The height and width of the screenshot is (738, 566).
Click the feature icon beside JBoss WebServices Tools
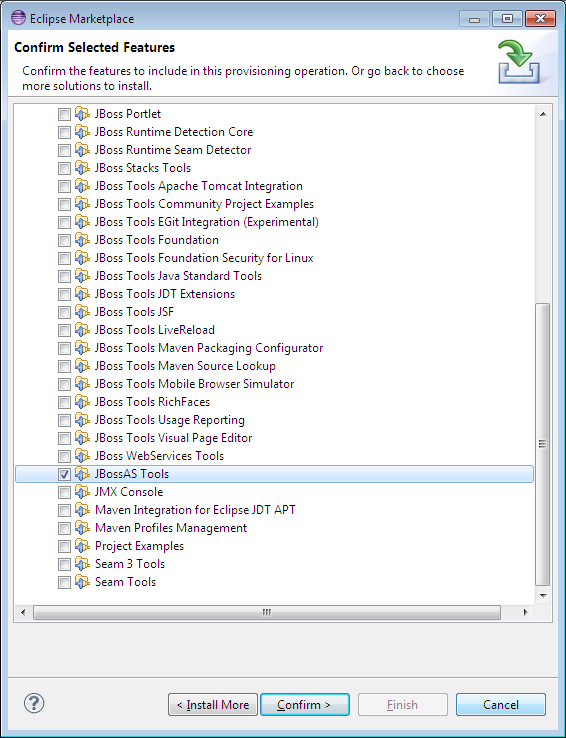(x=82, y=456)
